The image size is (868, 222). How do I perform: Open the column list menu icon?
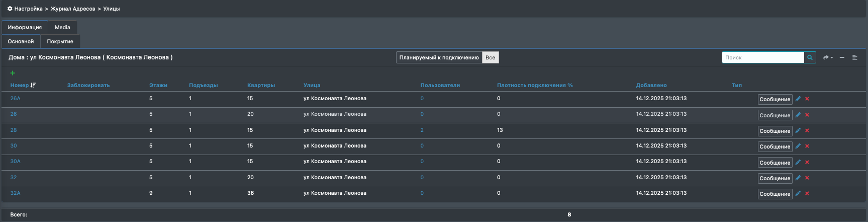[x=854, y=57]
